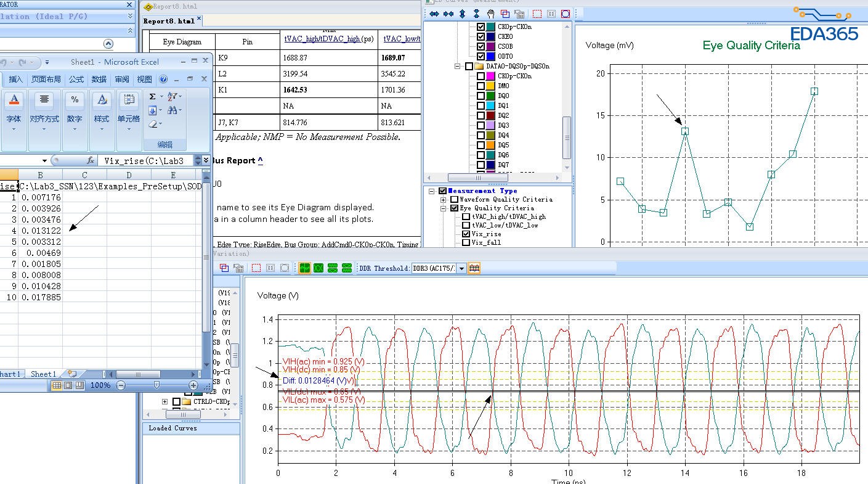Click the Excel zoom-in plus button
Image resolution: width=868 pixels, height=484 pixels.
(193, 385)
